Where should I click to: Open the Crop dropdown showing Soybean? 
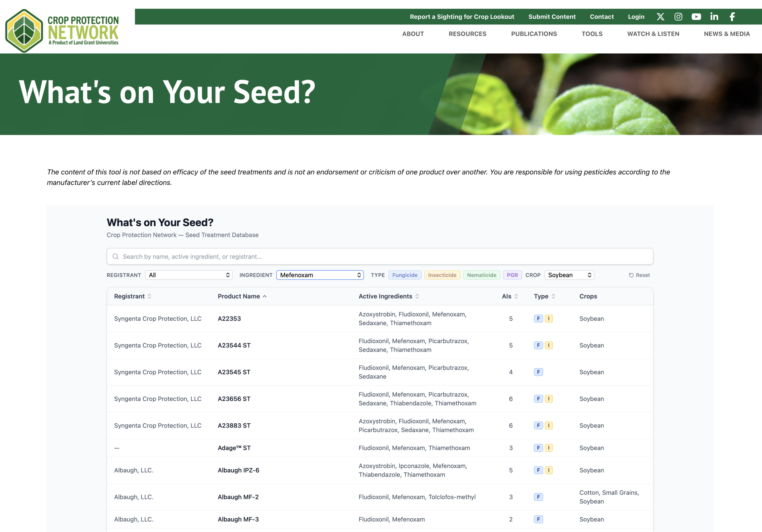(x=569, y=275)
